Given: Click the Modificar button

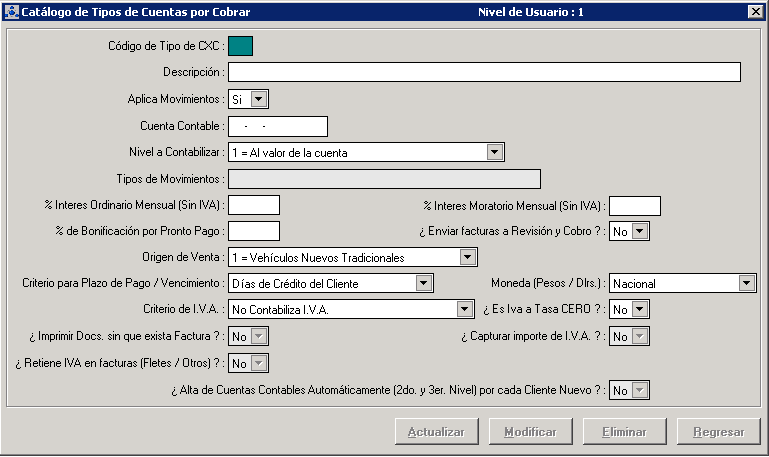Looking at the screenshot, I should coord(530,432).
